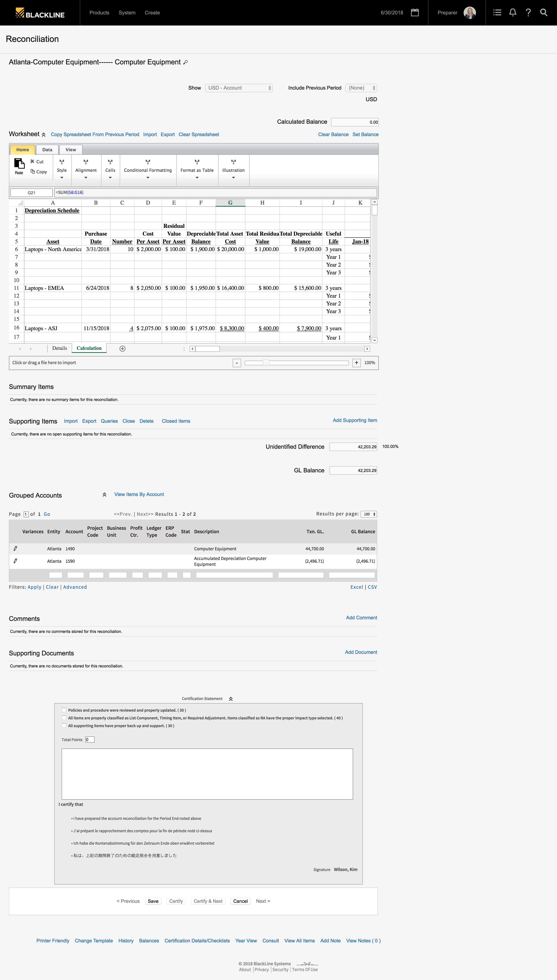
Task: Click the previous sheet navigation arrow
Action: (x=20, y=349)
